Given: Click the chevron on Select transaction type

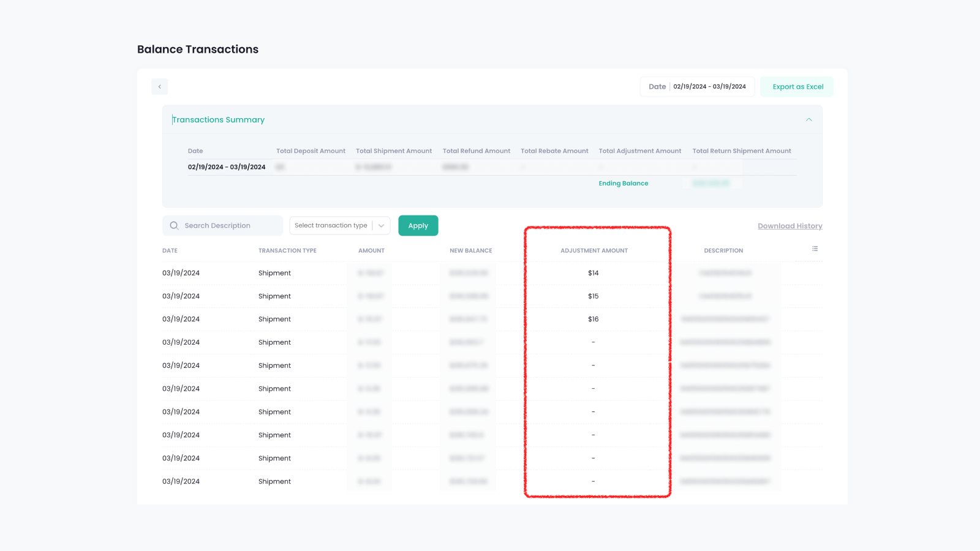Looking at the screenshot, I should coord(381,225).
